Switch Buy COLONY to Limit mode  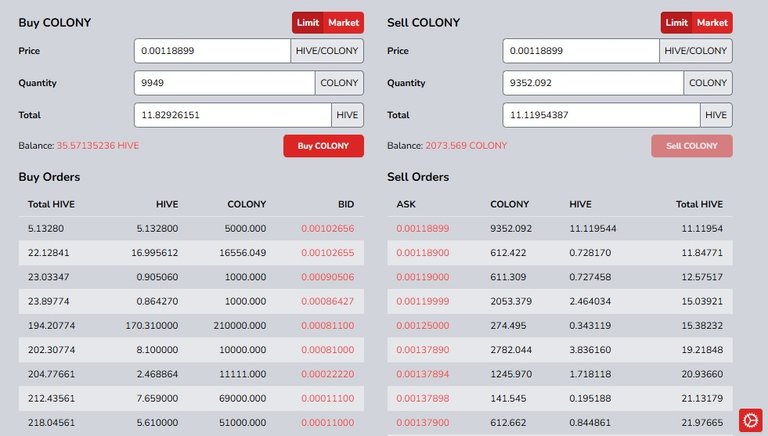pos(308,22)
